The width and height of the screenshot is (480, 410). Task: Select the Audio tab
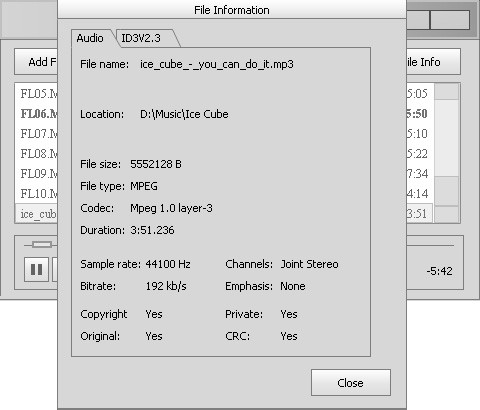click(x=90, y=38)
